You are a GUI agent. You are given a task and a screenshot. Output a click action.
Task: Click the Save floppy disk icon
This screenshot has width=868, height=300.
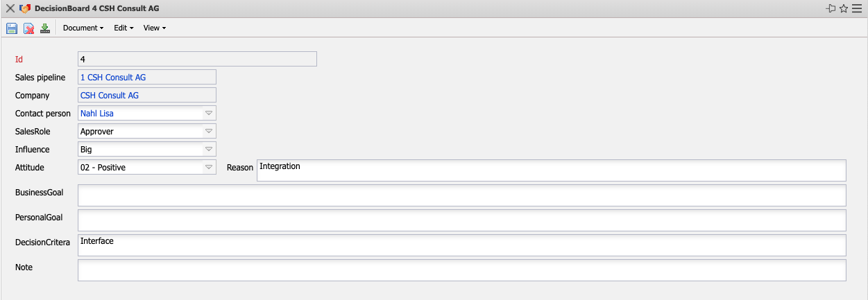(12, 28)
